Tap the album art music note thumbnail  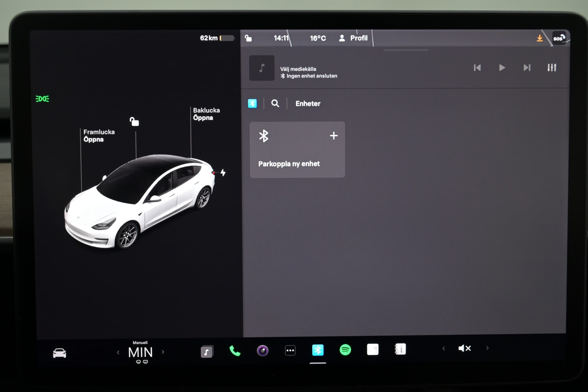tap(262, 68)
